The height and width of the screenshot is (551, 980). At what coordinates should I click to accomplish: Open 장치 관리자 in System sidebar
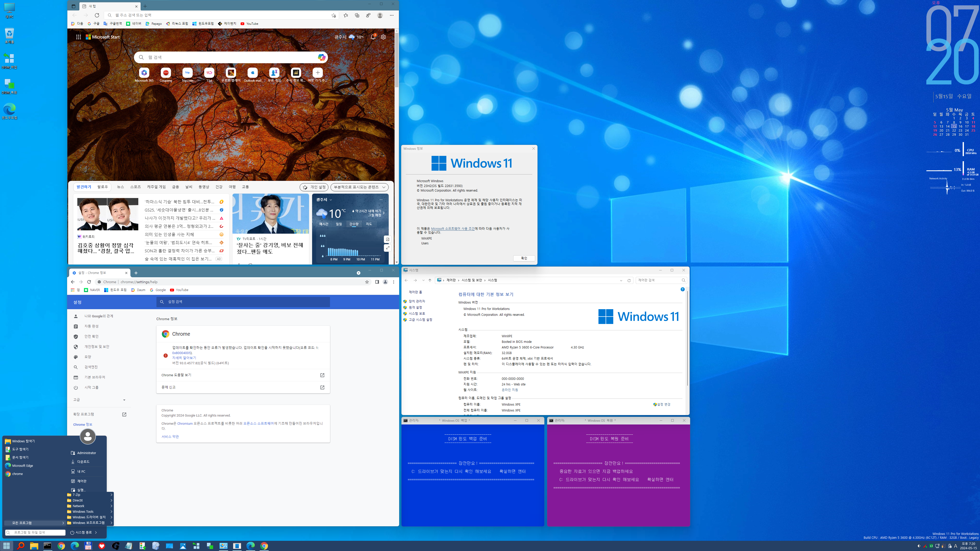[416, 301]
